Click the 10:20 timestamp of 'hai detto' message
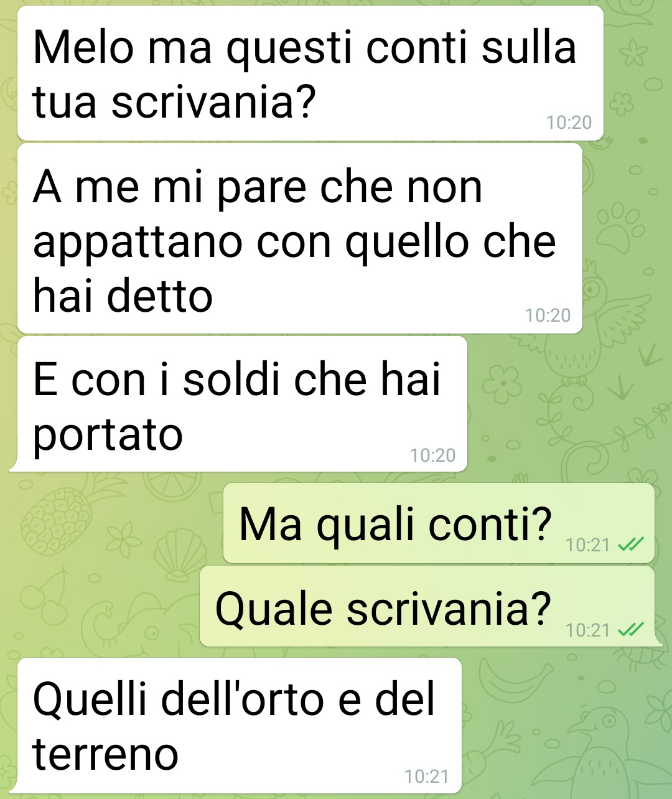The image size is (672, 799). pos(548,315)
